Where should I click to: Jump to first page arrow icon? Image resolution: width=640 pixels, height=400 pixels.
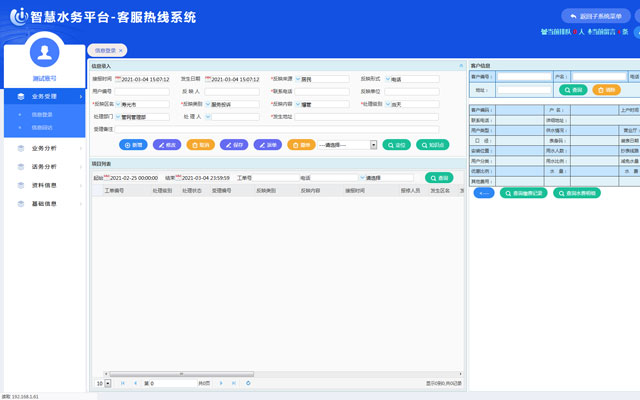tap(123, 383)
